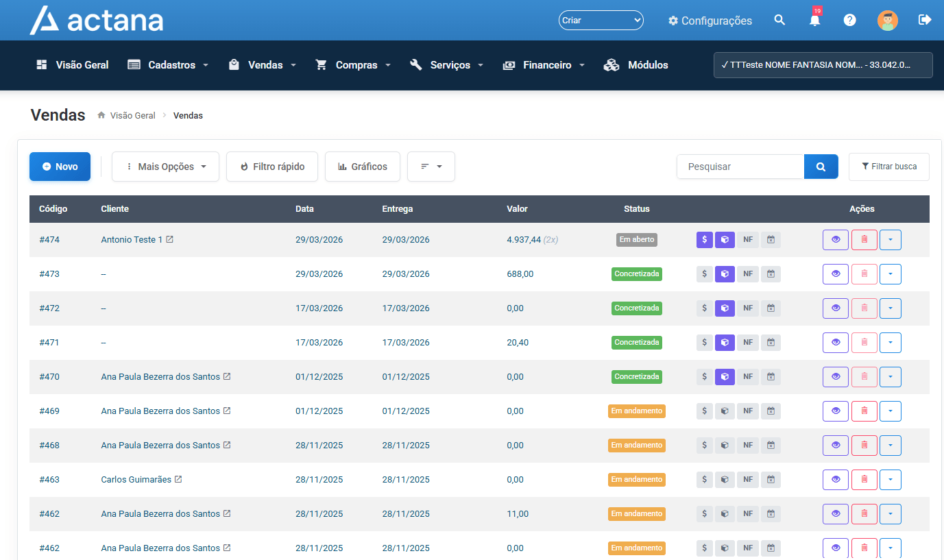
Task: Expand the Mais Opções dropdown
Action: [165, 167]
